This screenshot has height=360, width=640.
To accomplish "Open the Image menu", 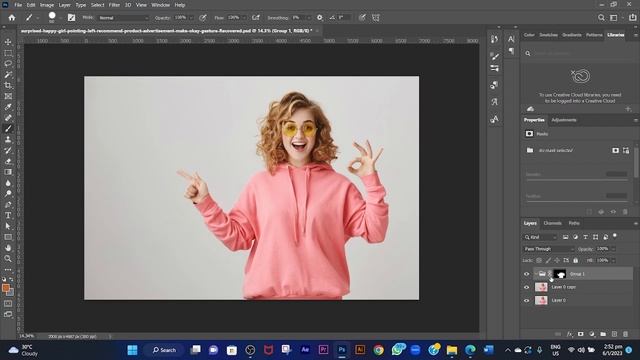I will (47, 5).
